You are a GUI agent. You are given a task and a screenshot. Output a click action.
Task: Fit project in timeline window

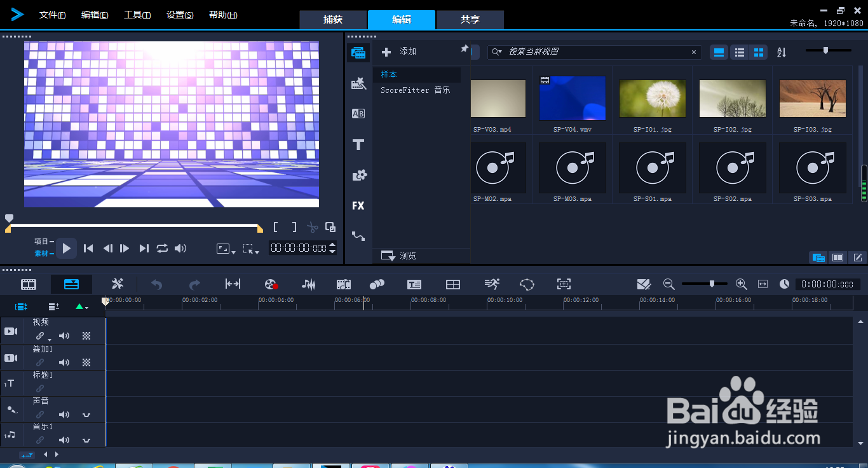coord(763,284)
